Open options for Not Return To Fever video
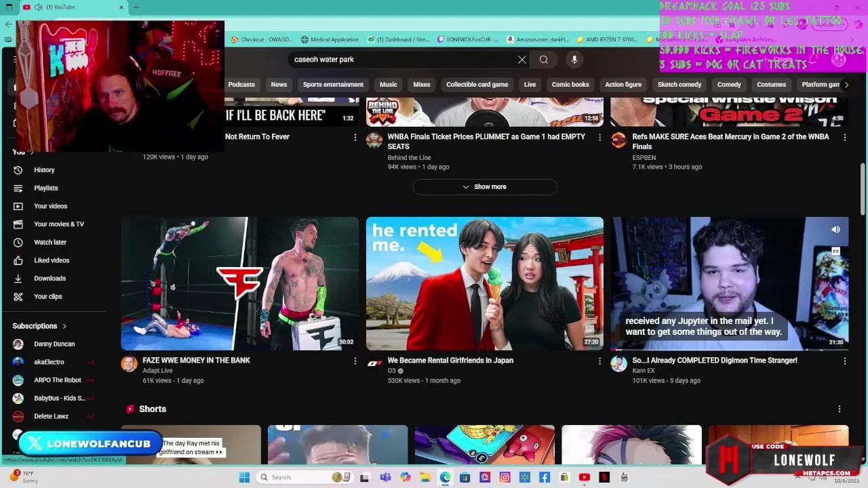 click(x=355, y=137)
